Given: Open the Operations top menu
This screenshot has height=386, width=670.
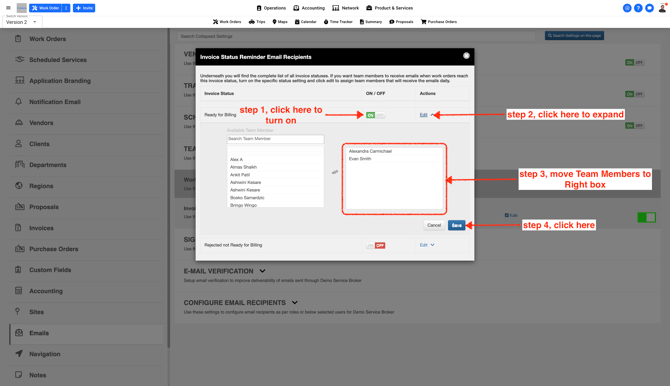Looking at the screenshot, I should [x=271, y=8].
